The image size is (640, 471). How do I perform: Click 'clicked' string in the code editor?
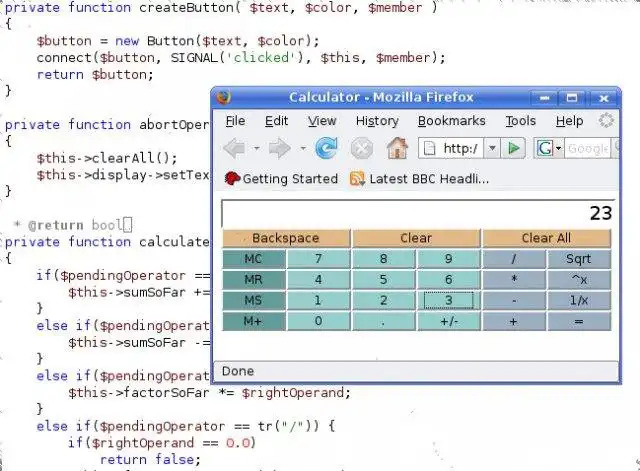click(x=261, y=58)
